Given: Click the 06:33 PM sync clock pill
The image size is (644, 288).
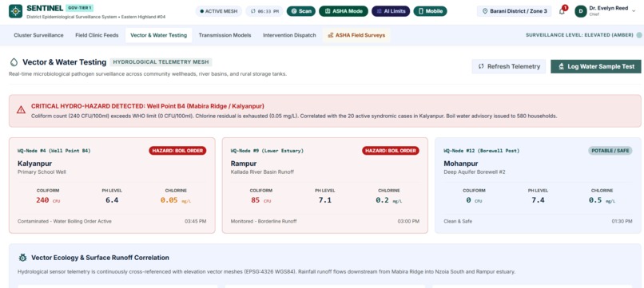Looking at the screenshot, I should [x=264, y=11].
